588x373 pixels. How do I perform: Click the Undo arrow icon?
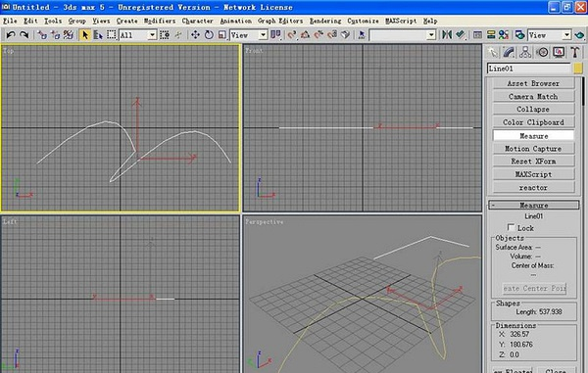point(11,35)
